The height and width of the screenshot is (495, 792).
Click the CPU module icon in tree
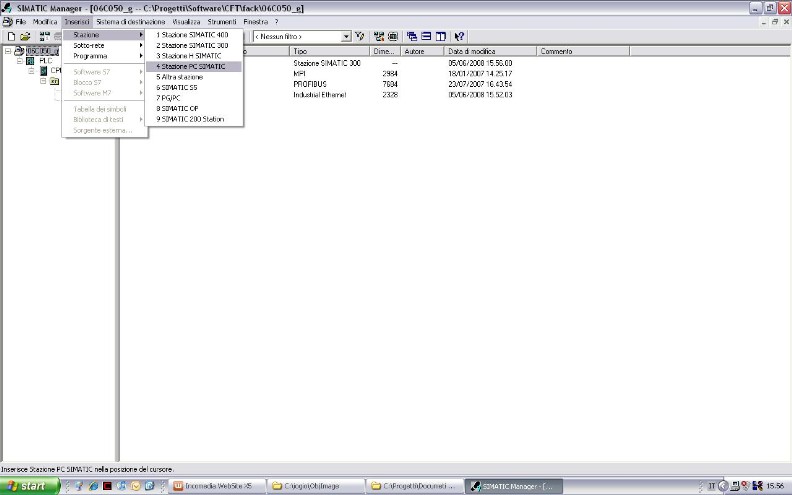43,71
